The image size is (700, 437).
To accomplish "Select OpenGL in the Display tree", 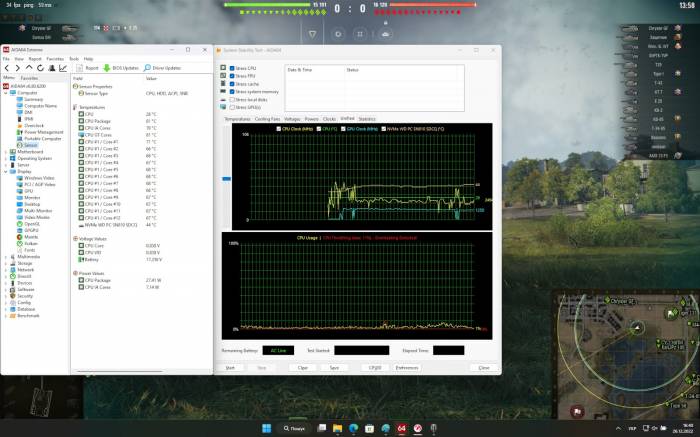I will tap(28, 224).
